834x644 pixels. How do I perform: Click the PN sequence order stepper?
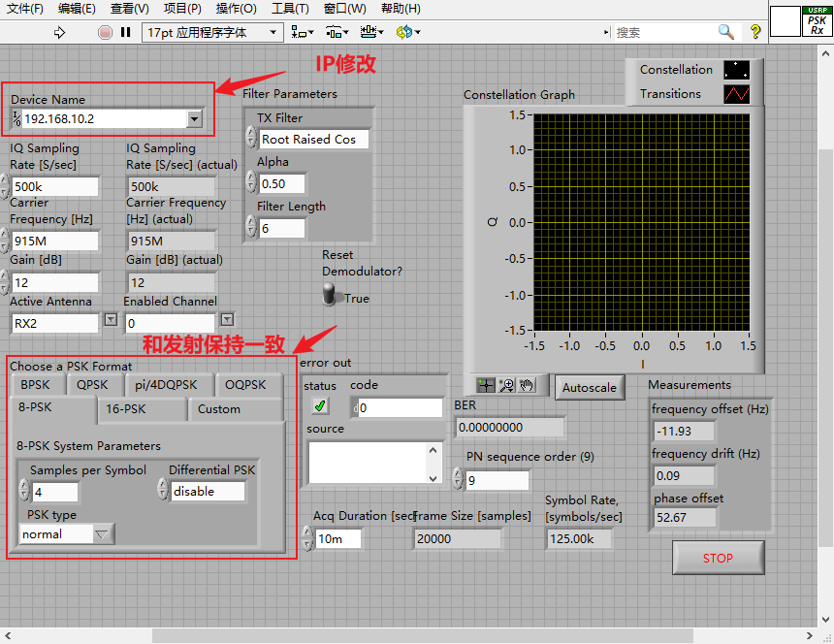coord(458,478)
